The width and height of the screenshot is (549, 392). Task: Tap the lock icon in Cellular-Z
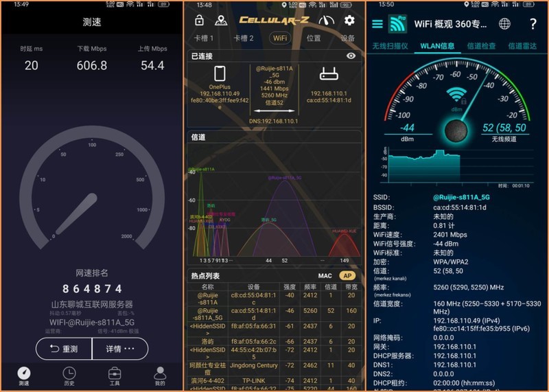point(199,21)
